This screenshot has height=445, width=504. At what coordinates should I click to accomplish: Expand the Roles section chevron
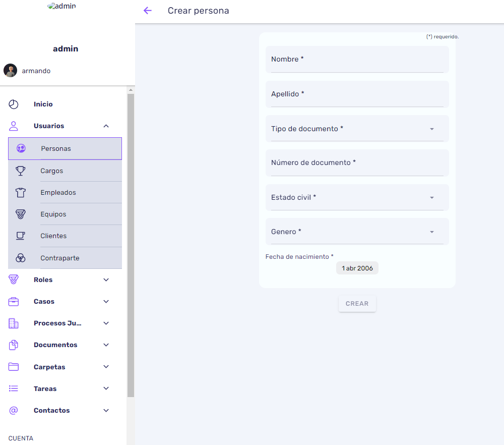[106, 280]
